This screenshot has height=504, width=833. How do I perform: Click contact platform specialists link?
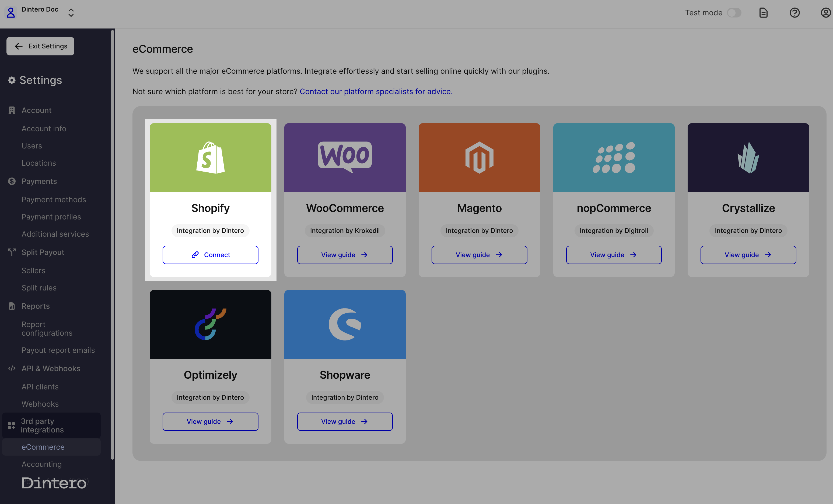[x=376, y=91]
